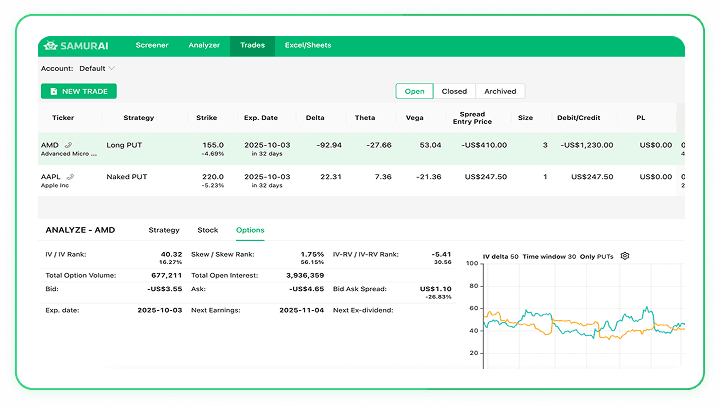Image resolution: width=720 pixels, height=407 pixels.
Task: Click Total Open Interest 3,936,359
Action: pyautogui.click(x=305, y=276)
